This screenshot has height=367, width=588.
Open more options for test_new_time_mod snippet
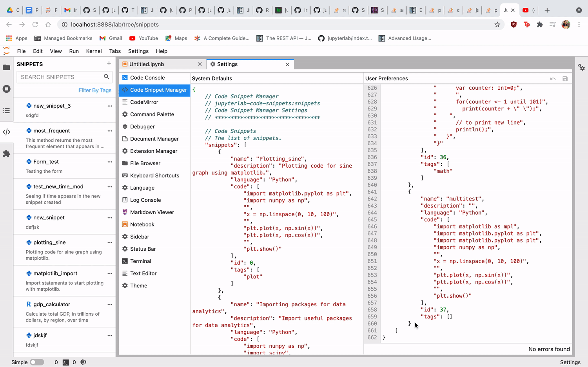pos(110,187)
